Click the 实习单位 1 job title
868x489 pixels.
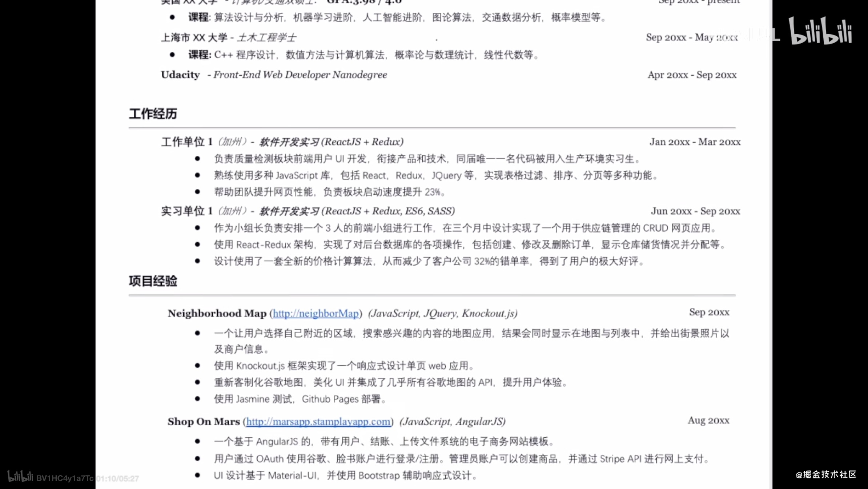[x=186, y=211]
